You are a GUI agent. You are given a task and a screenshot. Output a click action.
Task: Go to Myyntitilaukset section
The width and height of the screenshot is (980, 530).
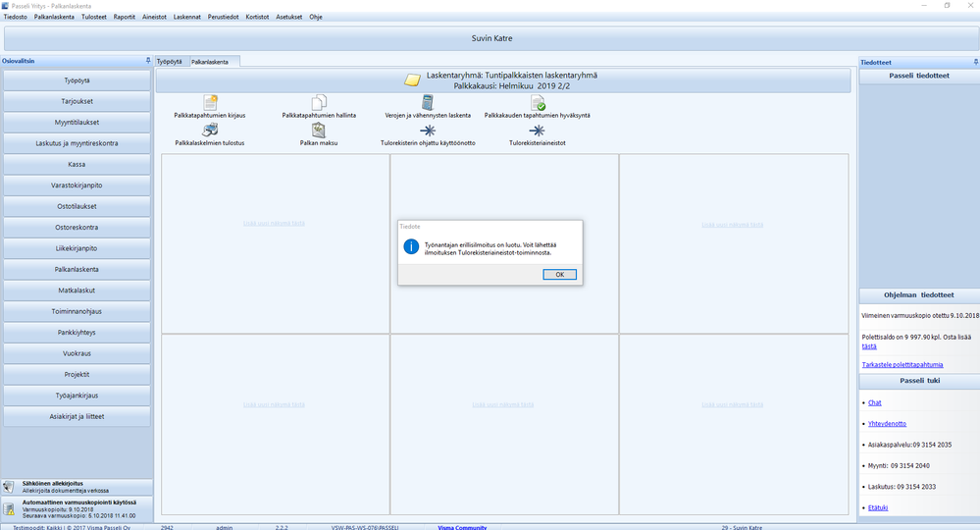pyautogui.click(x=77, y=123)
